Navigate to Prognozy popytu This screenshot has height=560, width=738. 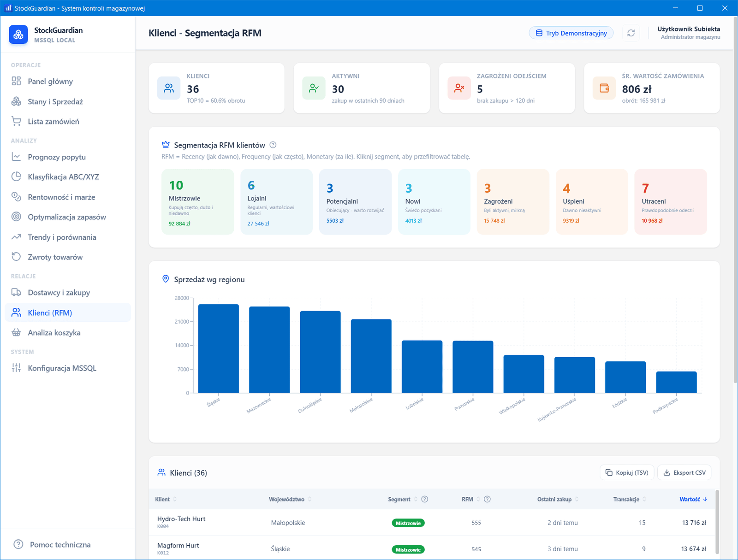coord(68,157)
